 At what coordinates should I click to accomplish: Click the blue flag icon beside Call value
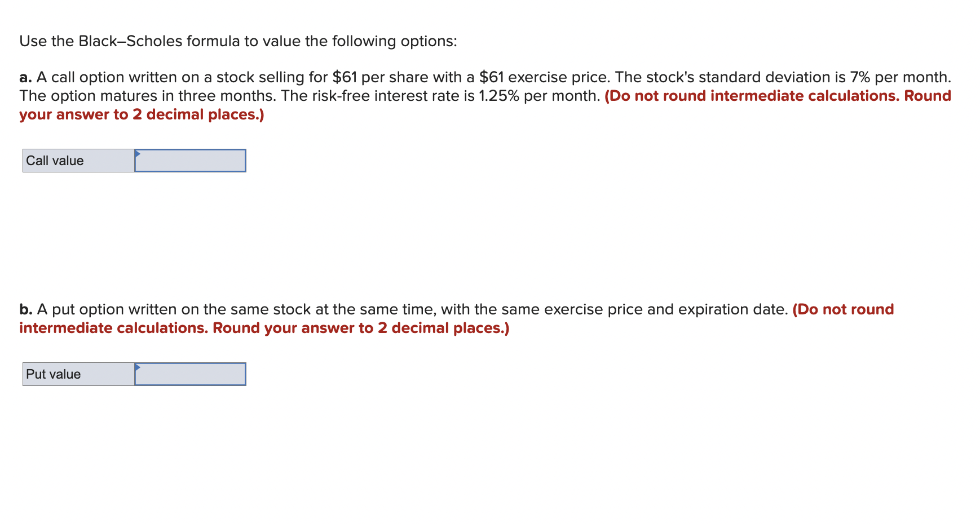coord(137,154)
